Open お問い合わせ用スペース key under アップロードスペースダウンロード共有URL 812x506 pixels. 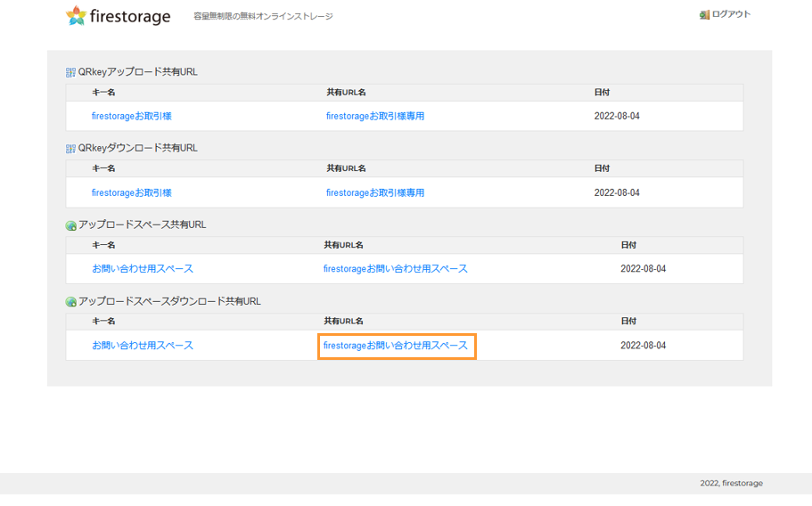143,345
